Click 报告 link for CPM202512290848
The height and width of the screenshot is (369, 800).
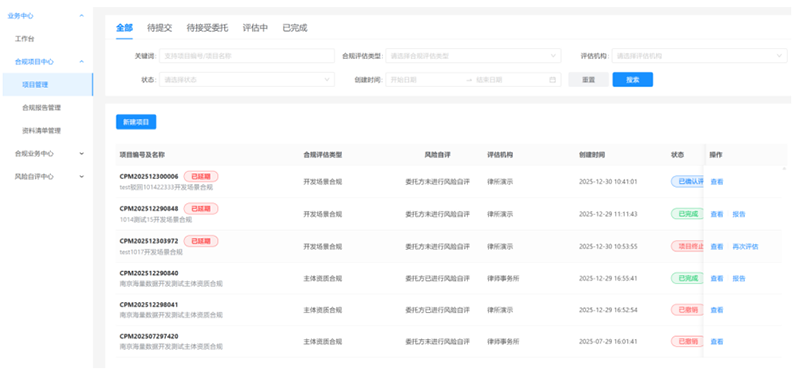(738, 214)
